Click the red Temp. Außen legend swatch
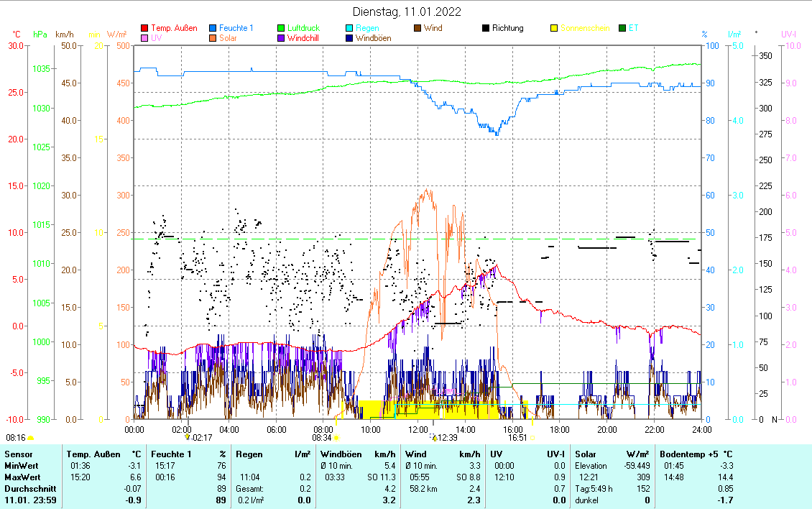The image size is (812, 509). coord(144,29)
